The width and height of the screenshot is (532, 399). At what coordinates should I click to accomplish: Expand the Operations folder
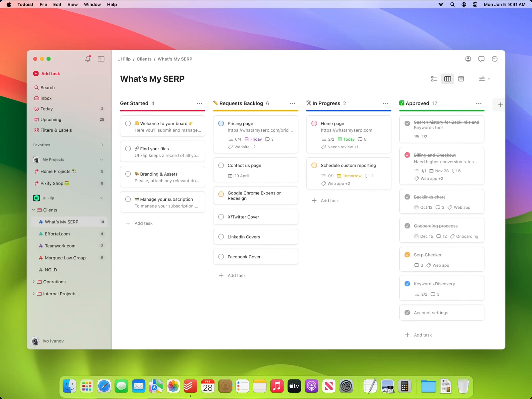(34, 282)
